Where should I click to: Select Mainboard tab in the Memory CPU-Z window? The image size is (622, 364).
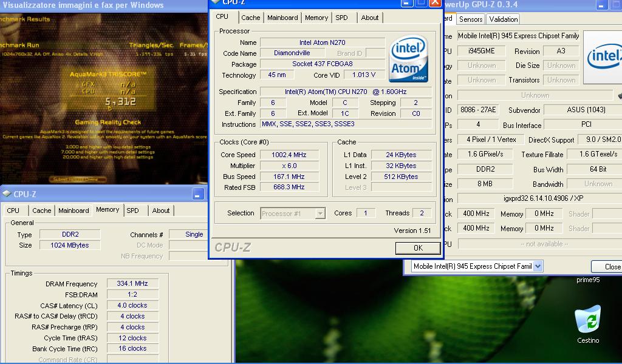pos(73,211)
